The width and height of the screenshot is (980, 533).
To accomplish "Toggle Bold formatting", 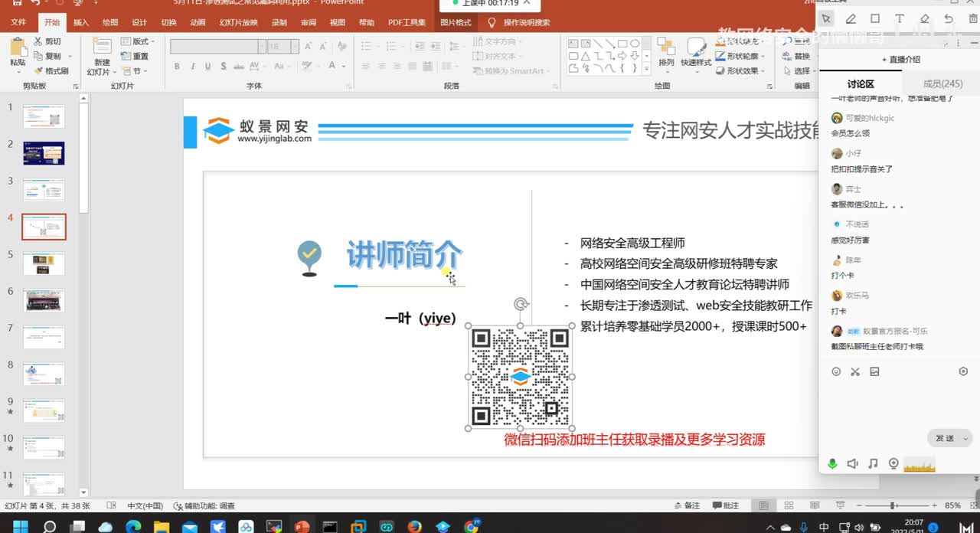I will click(177, 67).
